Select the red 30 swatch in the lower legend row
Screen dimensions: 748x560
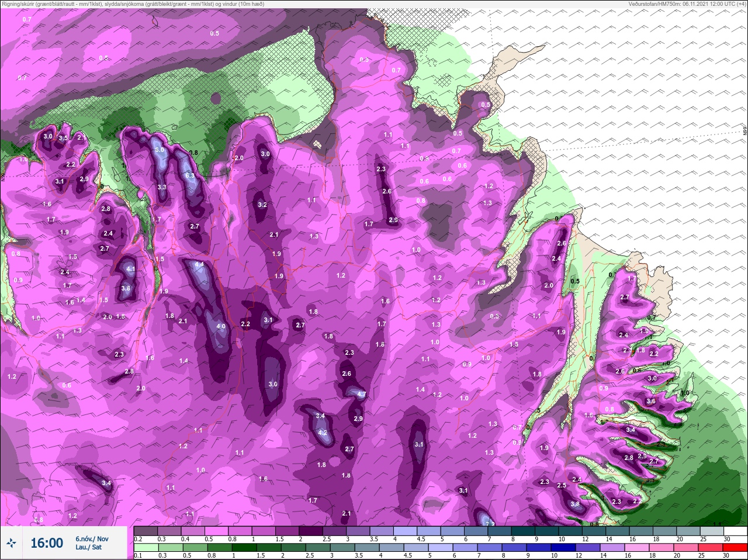point(735,548)
